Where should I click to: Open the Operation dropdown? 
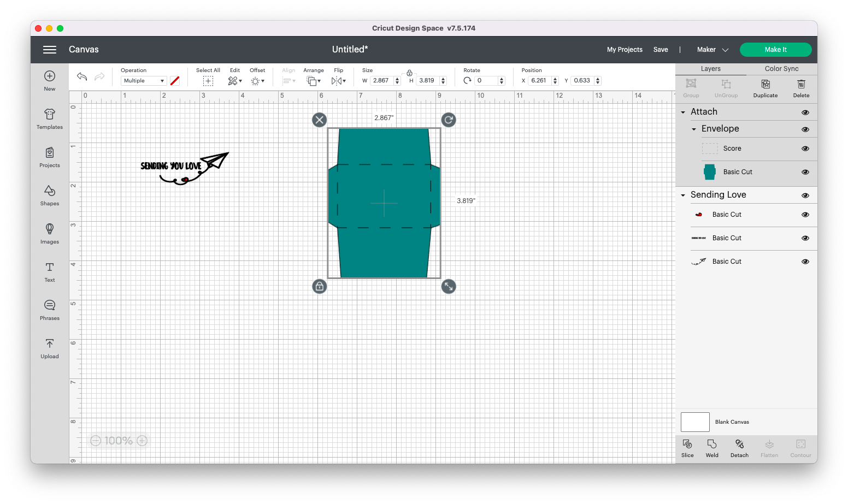[x=143, y=80]
